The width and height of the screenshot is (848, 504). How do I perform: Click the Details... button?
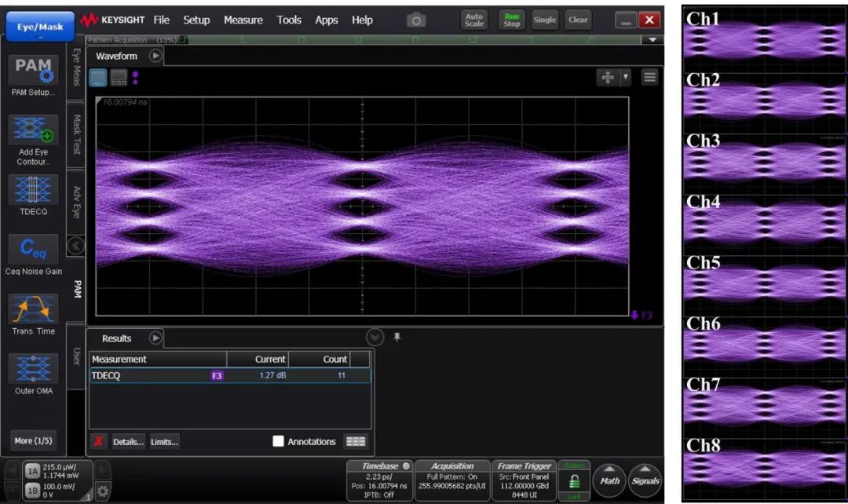click(x=128, y=441)
